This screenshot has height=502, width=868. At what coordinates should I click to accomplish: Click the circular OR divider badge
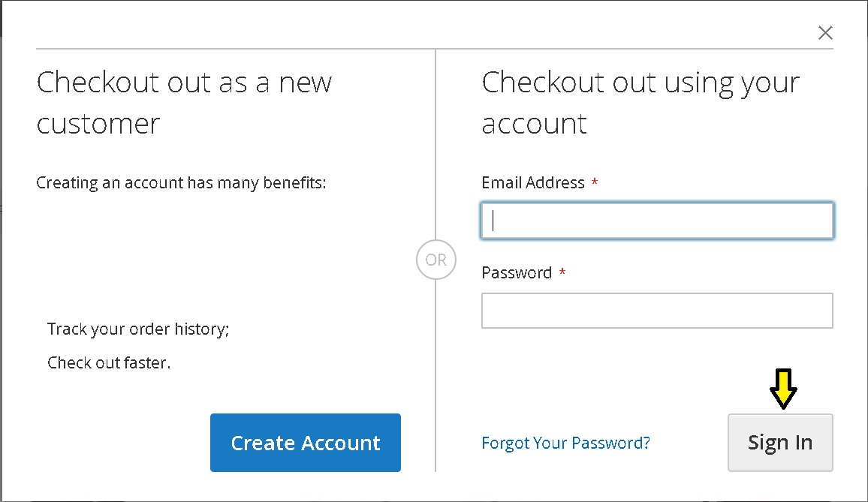(x=436, y=259)
